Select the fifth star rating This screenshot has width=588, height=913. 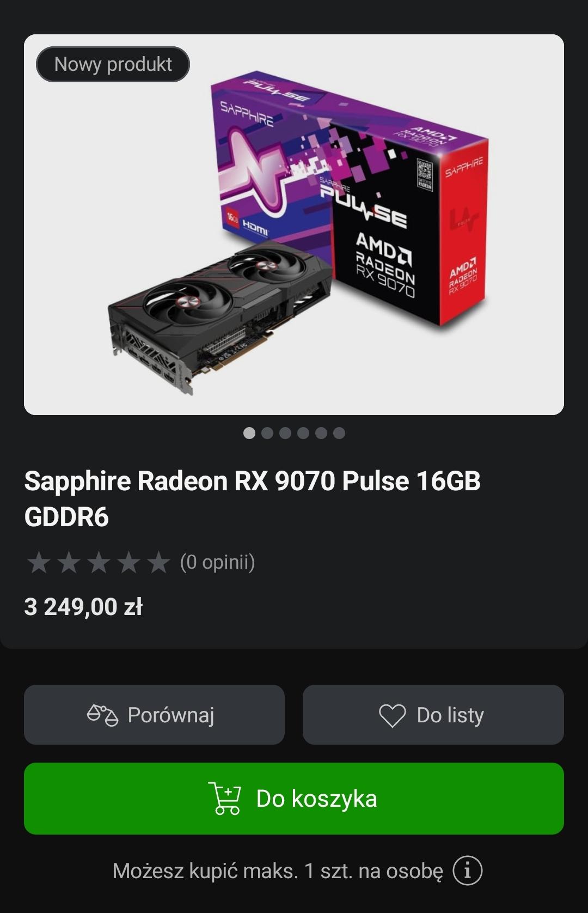159,562
